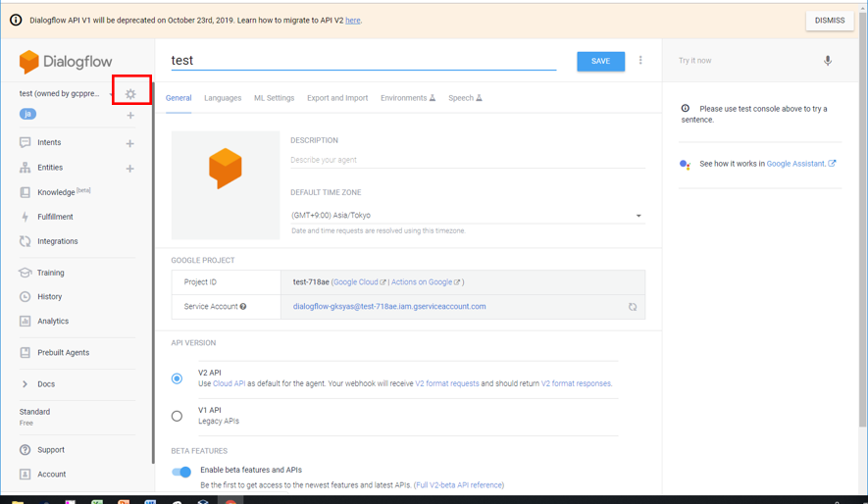Click the History clock icon
This screenshot has height=504, width=868.
click(25, 296)
